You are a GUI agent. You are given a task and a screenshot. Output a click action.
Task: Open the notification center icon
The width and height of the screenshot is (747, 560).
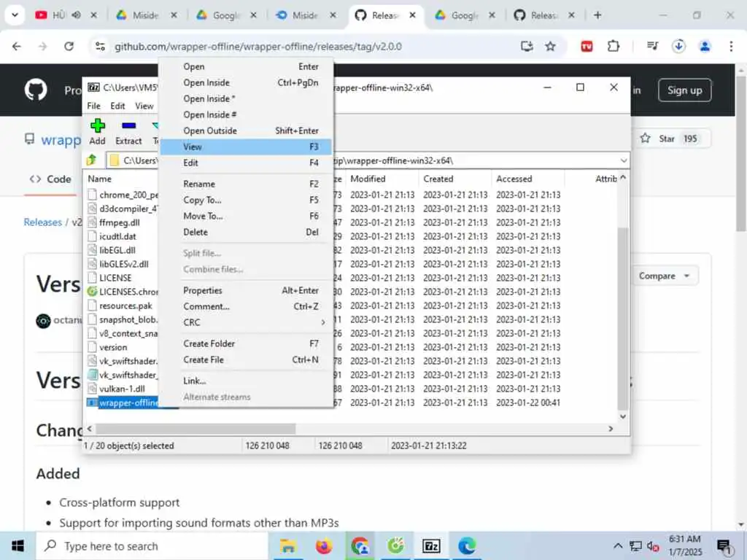coord(724,546)
